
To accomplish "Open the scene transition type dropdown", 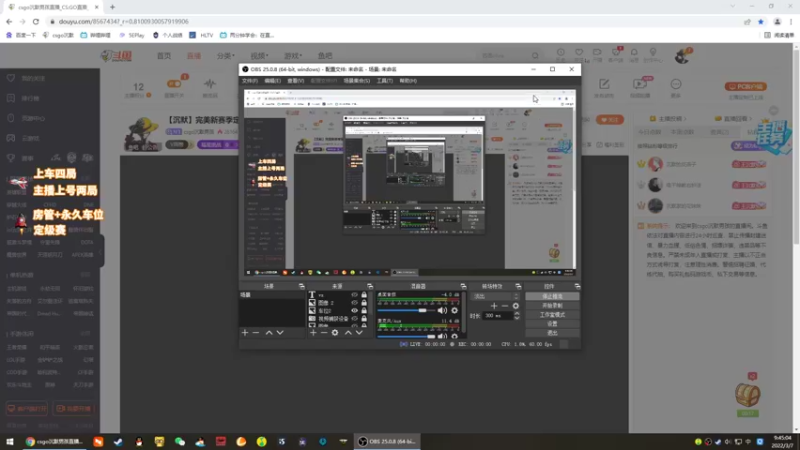I will [495, 296].
